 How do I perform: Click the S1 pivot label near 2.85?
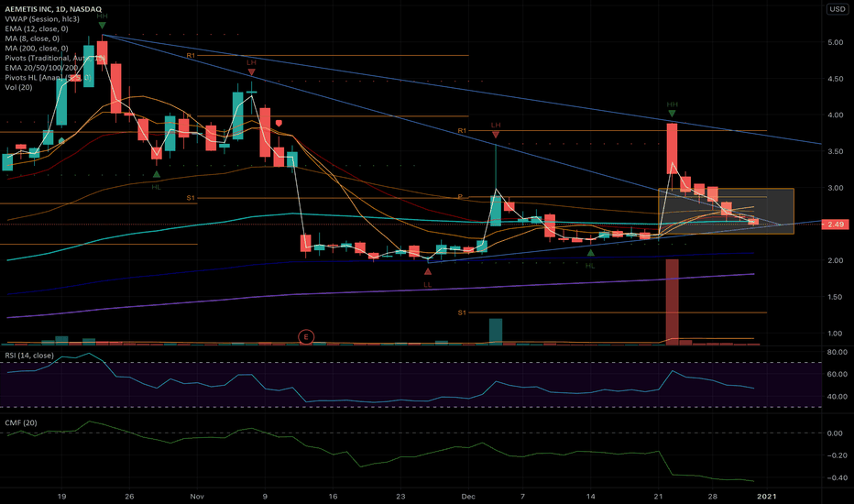[191, 198]
